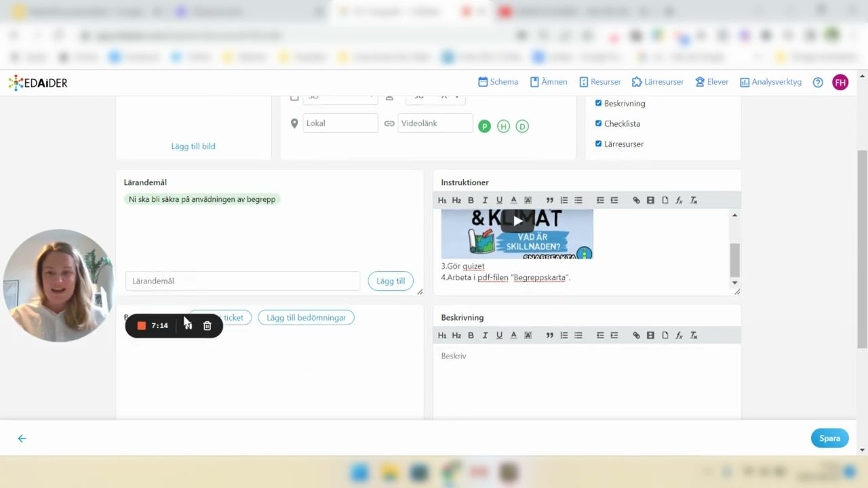Insert formula in Instruktioner editor
This screenshot has height=488, width=868.
tap(679, 201)
